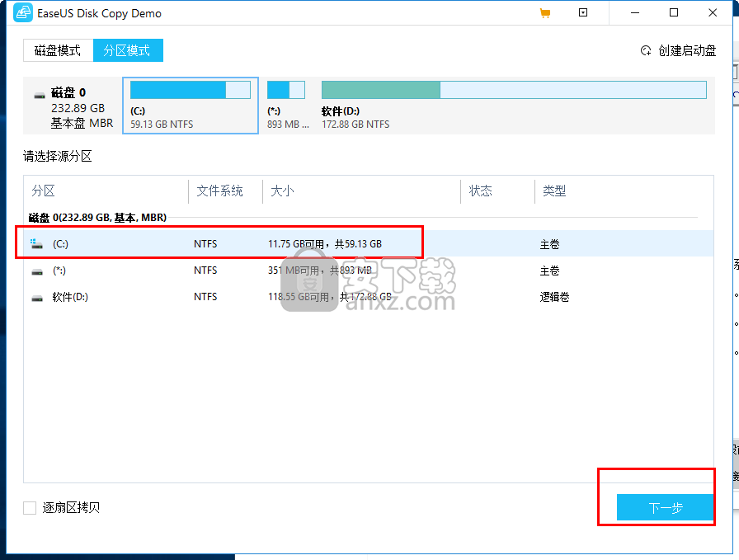The height and width of the screenshot is (560, 739).
Task: Click the 下一步 button
Action: pyautogui.click(x=665, y=507)
